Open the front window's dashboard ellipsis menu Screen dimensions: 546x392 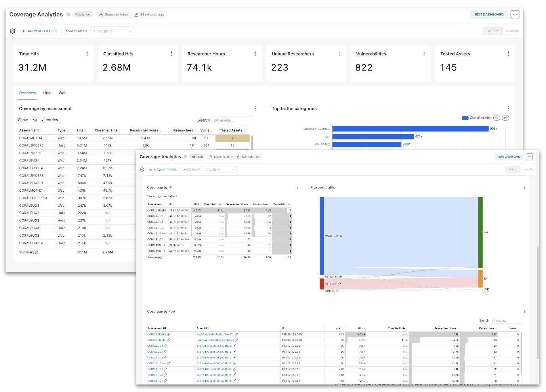tap(529, 157)
